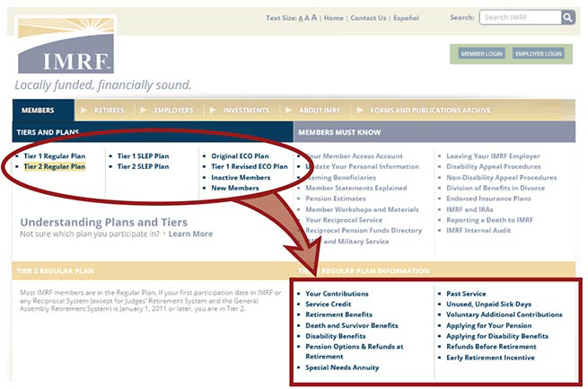Open Inactive Members link
This screenshot has width=588, height=389.
(241, 178)
